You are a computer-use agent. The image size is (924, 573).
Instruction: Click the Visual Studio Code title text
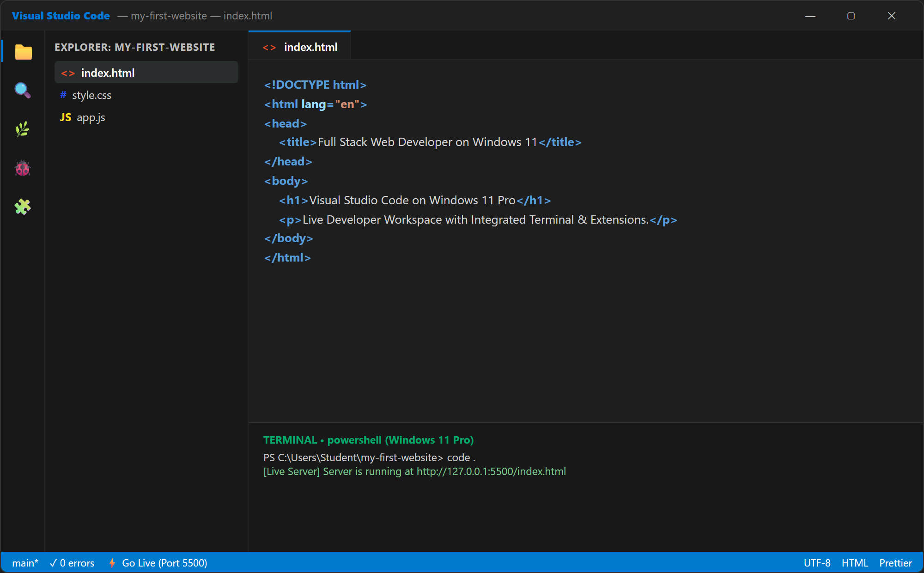(x=61, y=16)
